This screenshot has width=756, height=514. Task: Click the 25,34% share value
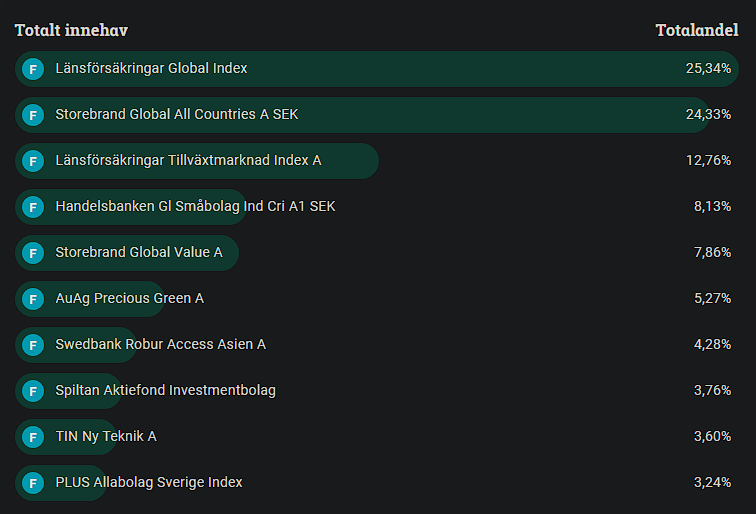708,68
